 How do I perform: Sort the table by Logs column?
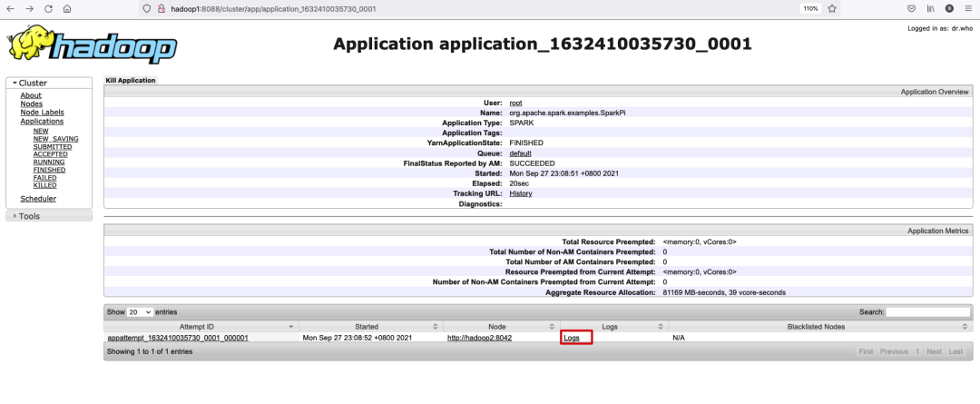(x=614, y=327)
